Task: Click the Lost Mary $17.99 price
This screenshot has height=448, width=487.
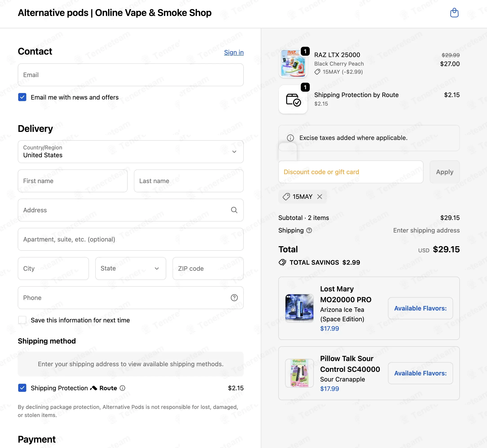Action: tap(330, 328)
